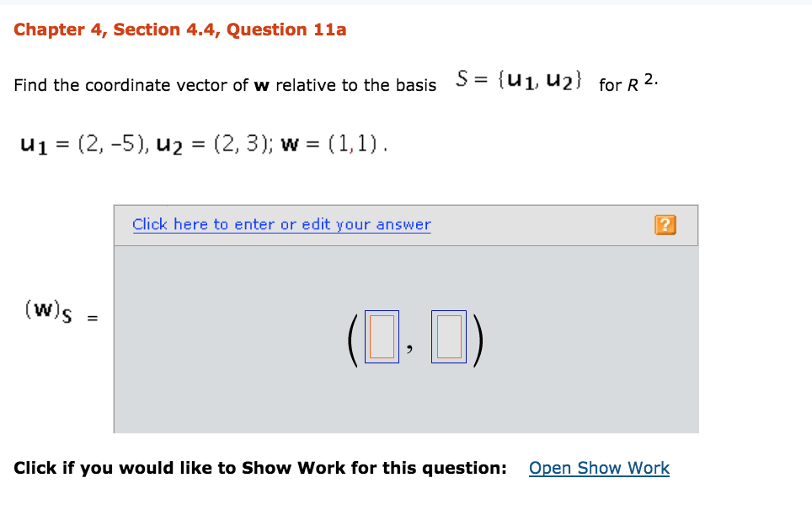
Task: Select the second coordinate input box
Action: 448,337
